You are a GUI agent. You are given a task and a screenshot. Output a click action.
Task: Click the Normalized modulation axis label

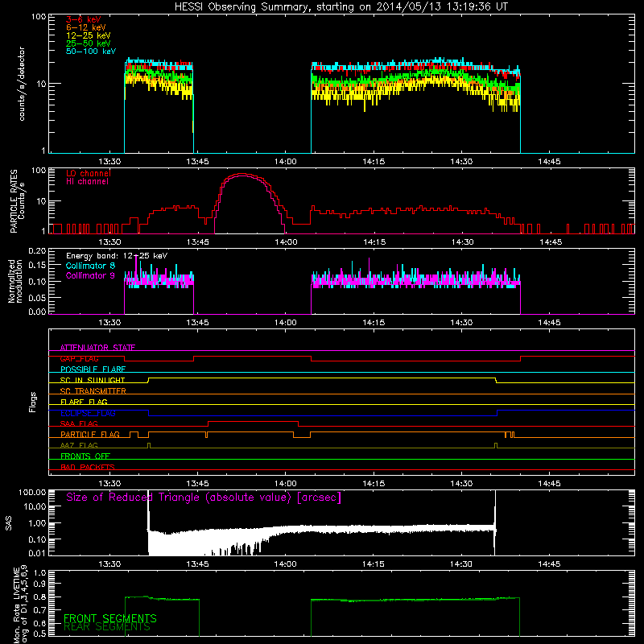(x=15, y=281)
